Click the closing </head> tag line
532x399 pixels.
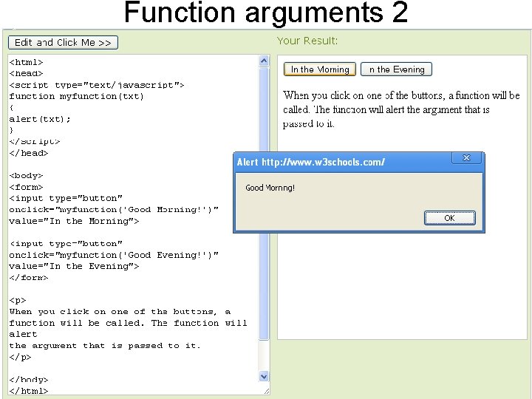(x=29, y=154)
